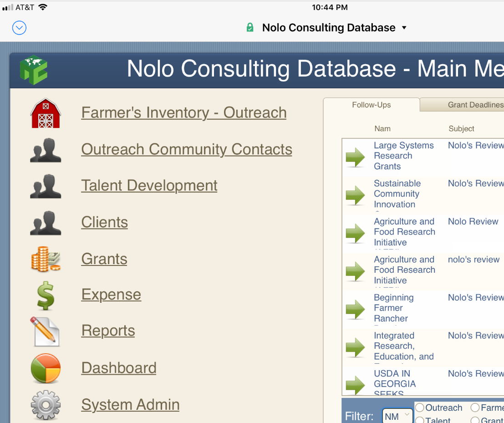Tap the blue circled chevron at top left

tap(19, 28)
